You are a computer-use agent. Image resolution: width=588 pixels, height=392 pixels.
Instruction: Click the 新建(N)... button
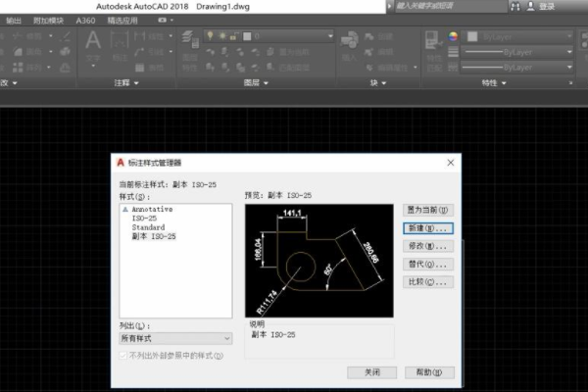428,227
